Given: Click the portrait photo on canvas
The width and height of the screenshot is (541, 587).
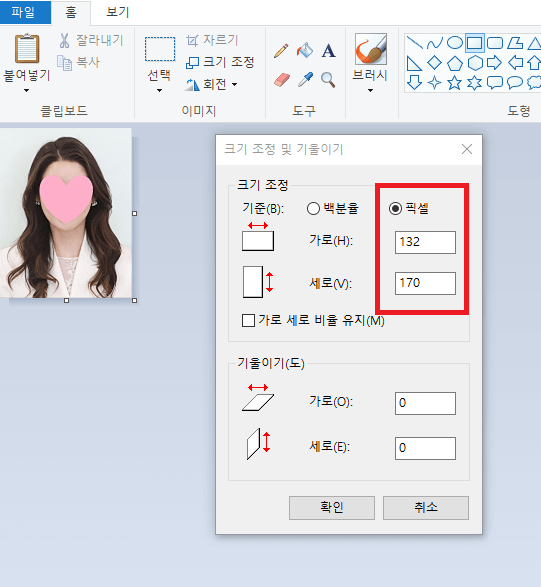Looking at the screenshot, I should tap(66, 213).
